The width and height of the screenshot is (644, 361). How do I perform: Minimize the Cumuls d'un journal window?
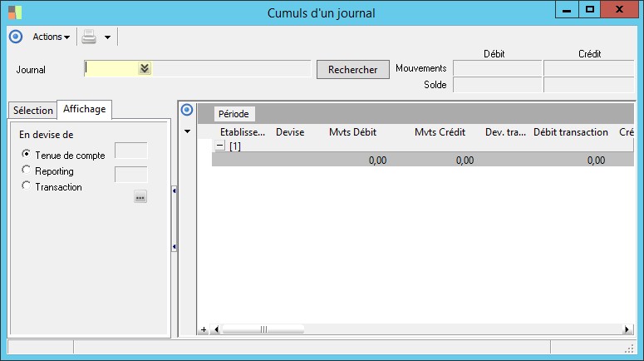567,10
